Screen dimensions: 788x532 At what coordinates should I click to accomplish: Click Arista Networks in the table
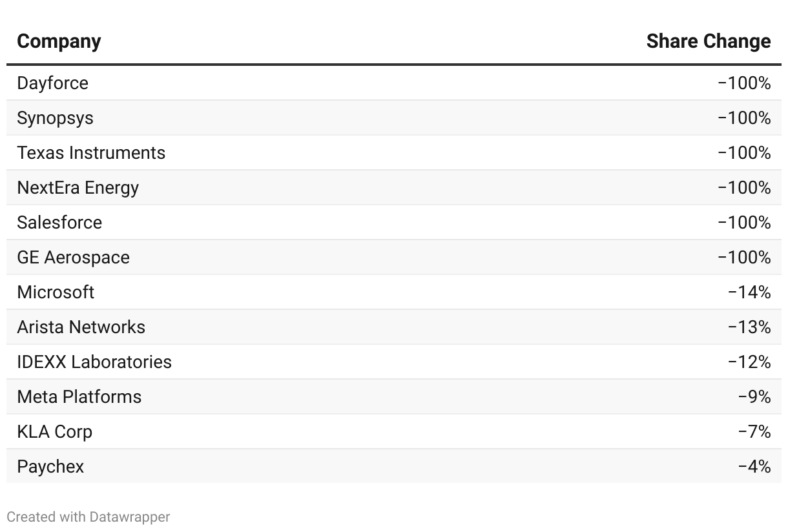tap(81, 327)
